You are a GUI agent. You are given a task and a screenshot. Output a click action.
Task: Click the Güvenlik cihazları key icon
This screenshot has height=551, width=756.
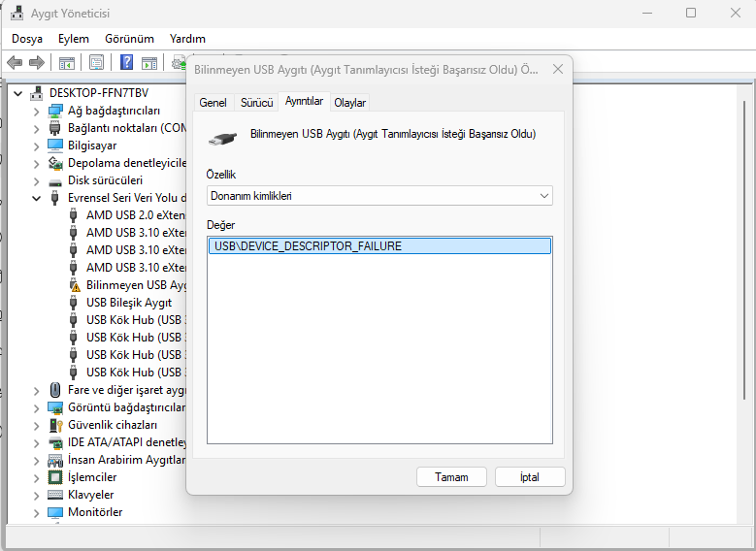coord(56,425)
